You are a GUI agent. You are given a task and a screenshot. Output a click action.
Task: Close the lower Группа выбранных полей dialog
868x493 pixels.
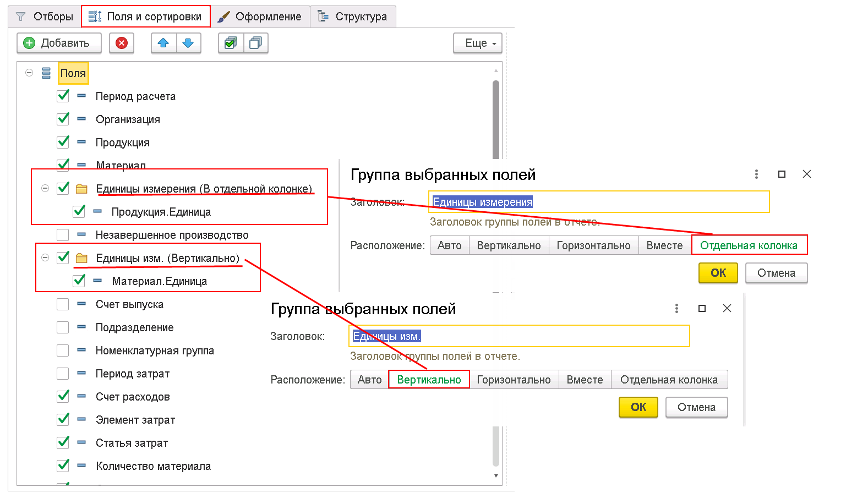tap(727, 308)
